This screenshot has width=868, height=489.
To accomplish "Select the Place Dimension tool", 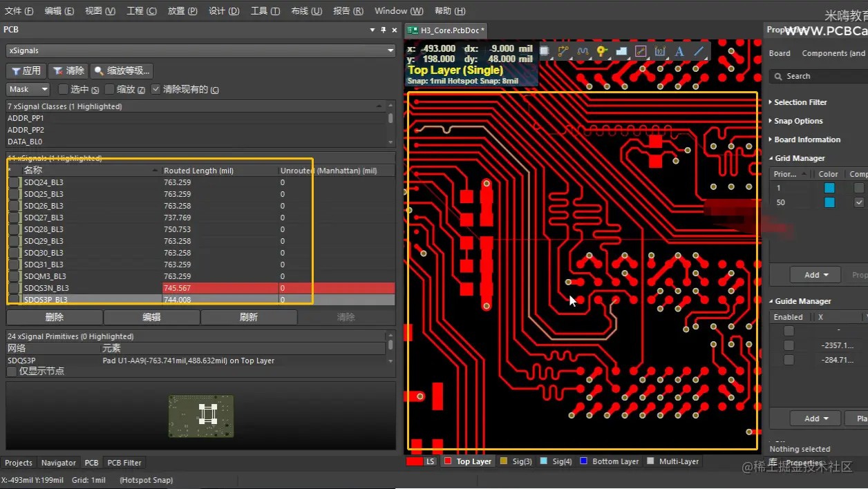I will [660, 51].
